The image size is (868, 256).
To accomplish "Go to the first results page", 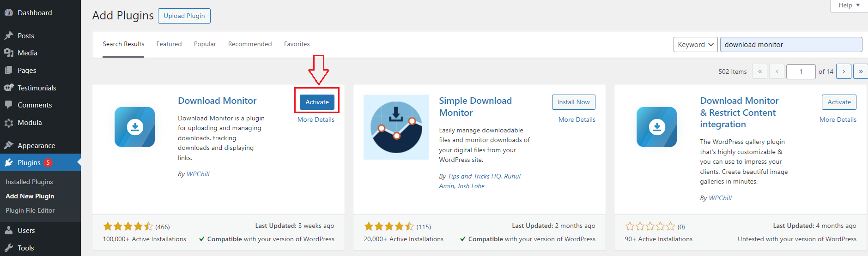I will tap(760, 71).
